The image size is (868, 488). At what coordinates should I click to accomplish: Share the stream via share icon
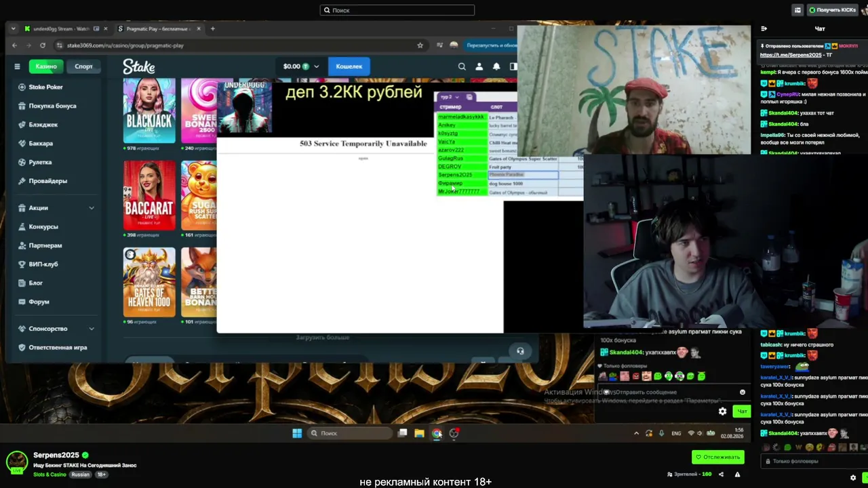click(721, 474)
